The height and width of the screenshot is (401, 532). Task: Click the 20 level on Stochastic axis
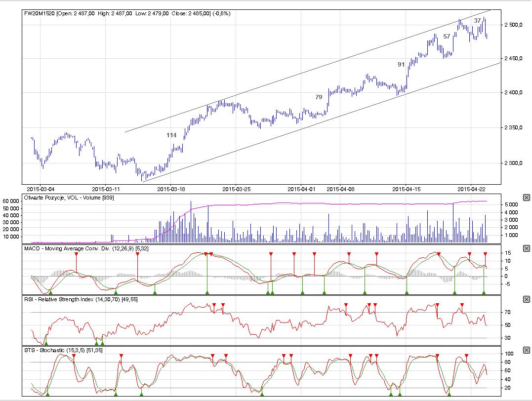508,388
